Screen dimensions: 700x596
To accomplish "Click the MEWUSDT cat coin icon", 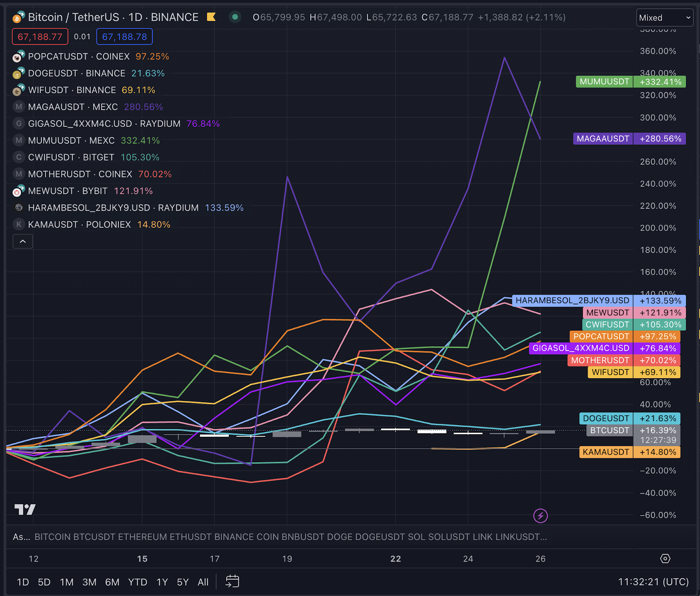I will [x=18, y=191].
